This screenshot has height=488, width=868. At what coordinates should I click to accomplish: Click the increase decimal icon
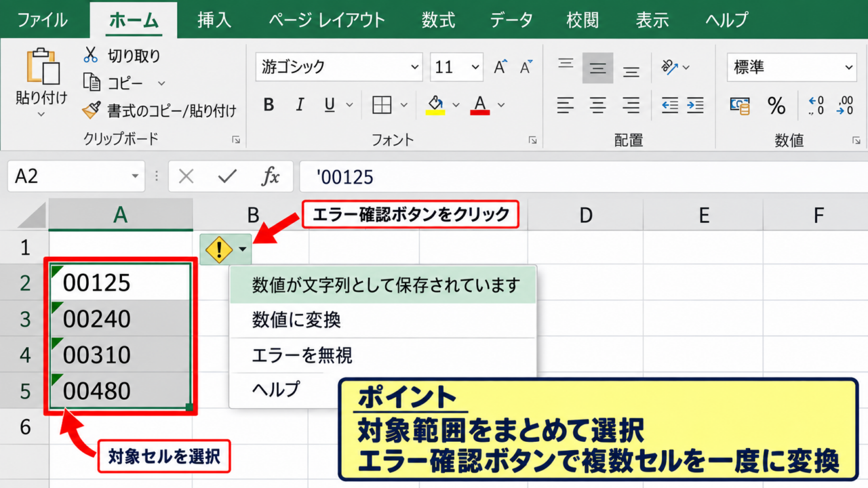pyautogui.click(x=816, y=106)
